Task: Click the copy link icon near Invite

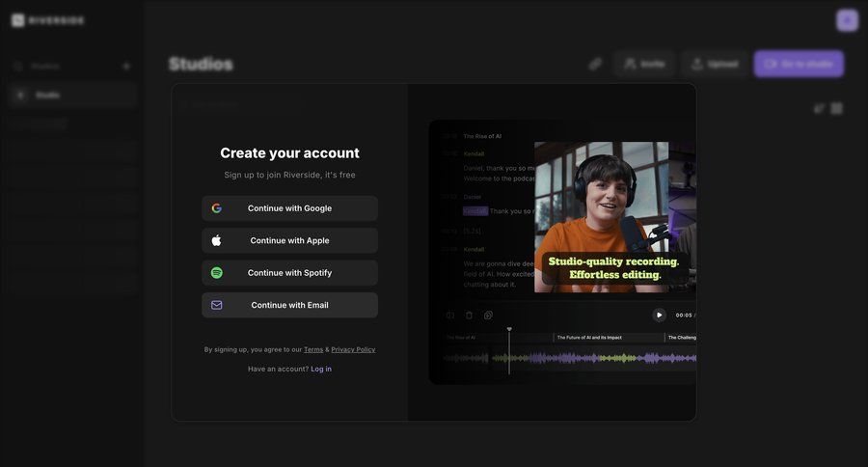Action: pyautogui.click(x=595, y=65)
